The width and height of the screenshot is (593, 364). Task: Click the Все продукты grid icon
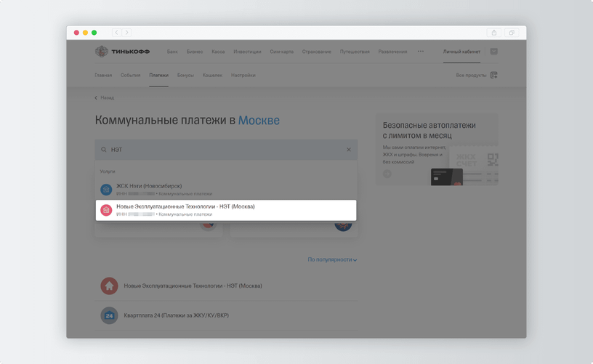[x=494, y=76]
